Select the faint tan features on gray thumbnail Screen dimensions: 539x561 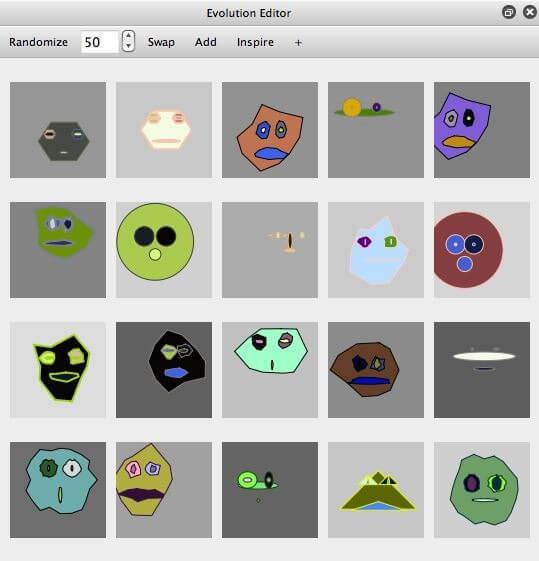[x=270, y=250]
